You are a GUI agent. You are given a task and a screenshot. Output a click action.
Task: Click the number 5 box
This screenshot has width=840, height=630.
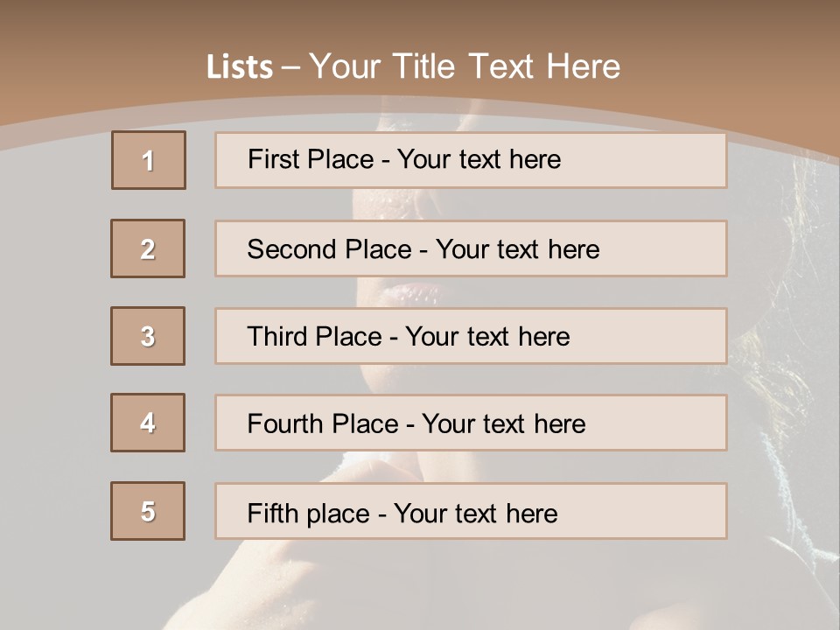[x=148, y=511]
